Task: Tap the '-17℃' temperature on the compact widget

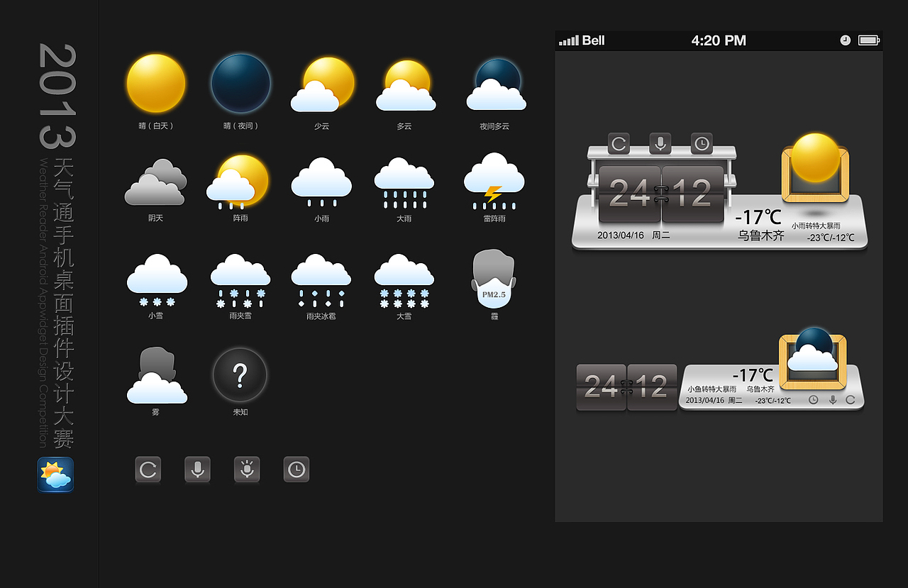Action: tap(753, 375)
